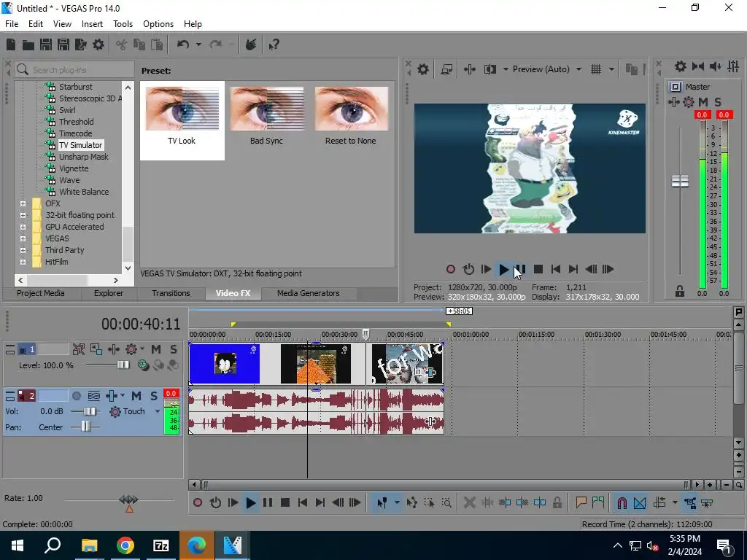Open the Tools menu
Viewport: 747px width, 560px height.
[123, 24]
